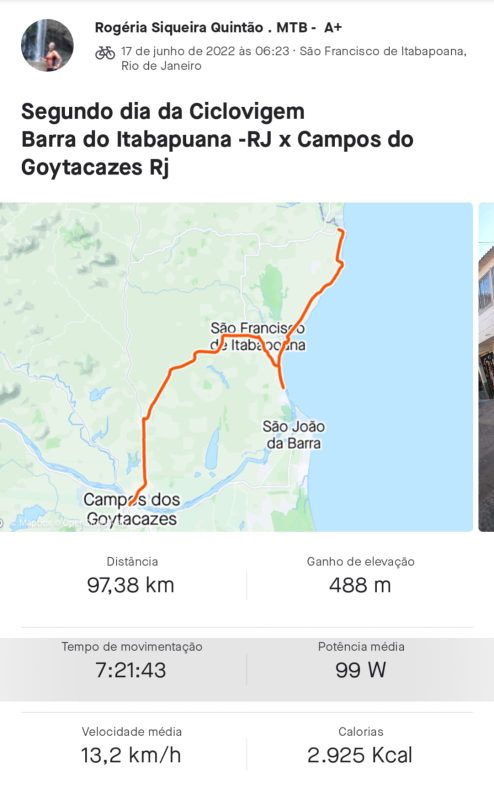Click the São Francisco de Itabapoana map label
The image size is (494, 800).
(x=258, y=336)
